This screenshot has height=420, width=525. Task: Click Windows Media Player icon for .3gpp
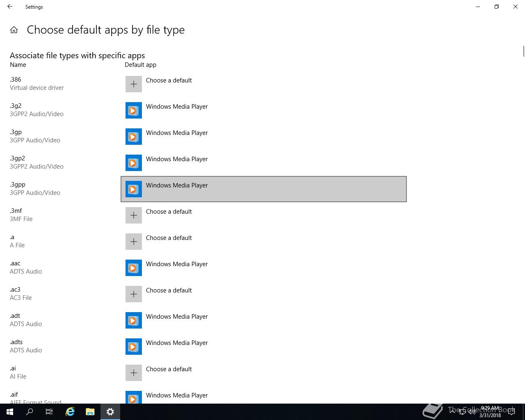[x=134, y=189]
